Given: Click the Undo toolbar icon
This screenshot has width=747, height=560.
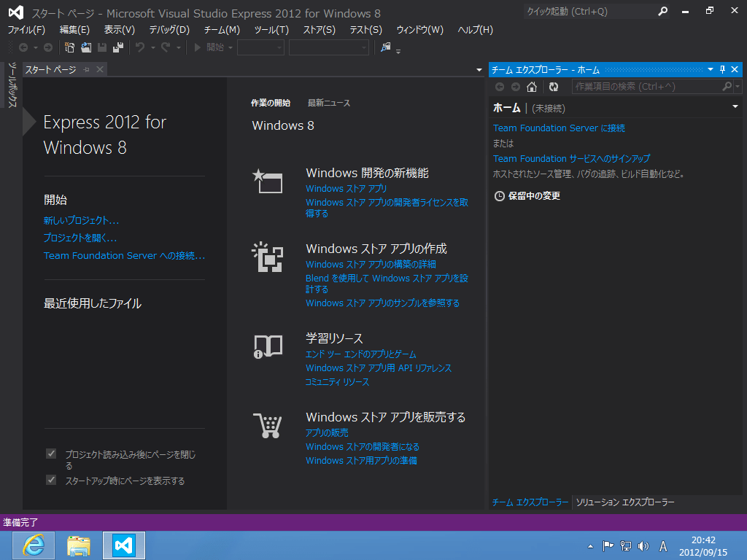Looking at the screenshot, I should pos(140,47).
